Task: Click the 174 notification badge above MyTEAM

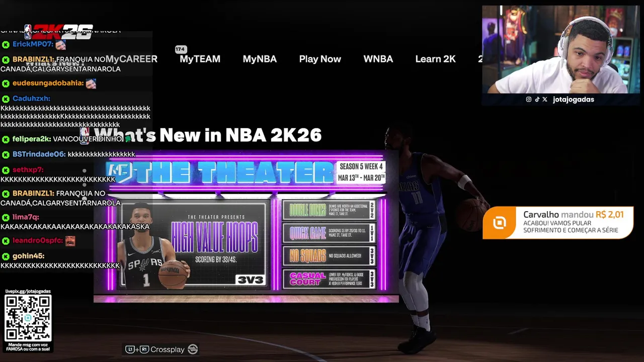Action: pos(181,49)
